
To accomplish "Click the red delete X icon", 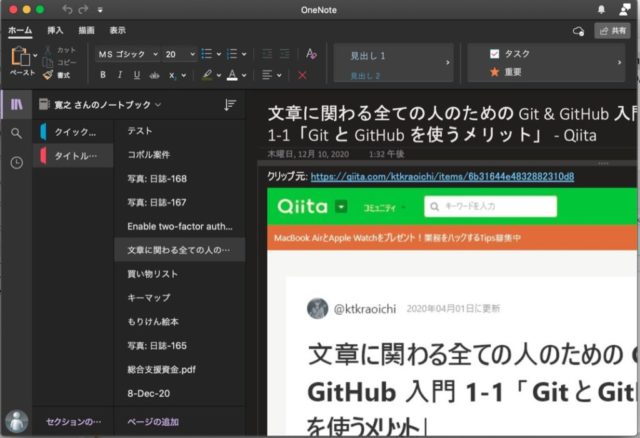I will coord(302,76).
